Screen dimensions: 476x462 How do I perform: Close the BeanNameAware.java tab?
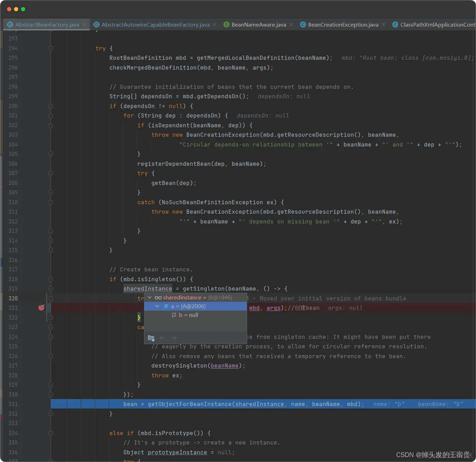pyautogui.click(x=291, y=24)
